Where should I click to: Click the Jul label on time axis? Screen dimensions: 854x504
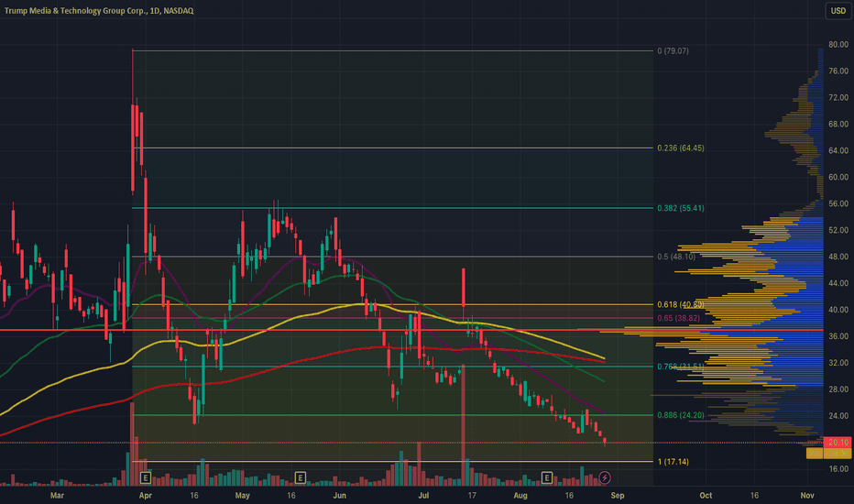(x=423, y=495)
